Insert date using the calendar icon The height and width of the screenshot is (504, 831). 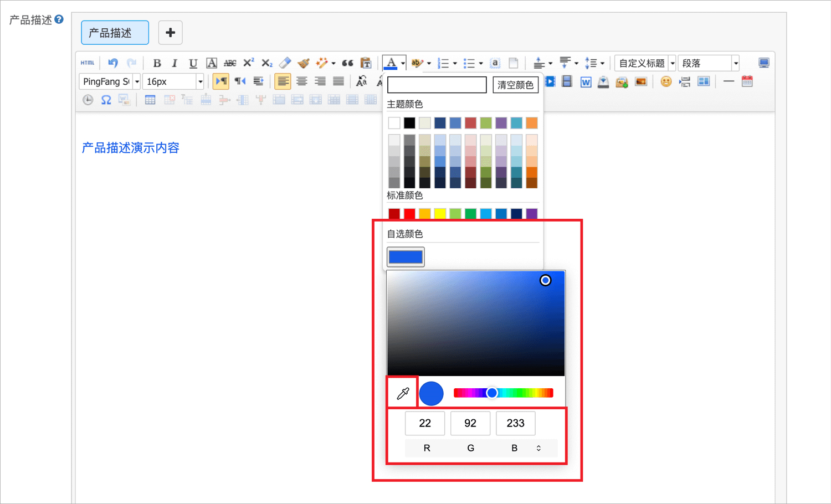pyautogui.click(x=747, y=82)
